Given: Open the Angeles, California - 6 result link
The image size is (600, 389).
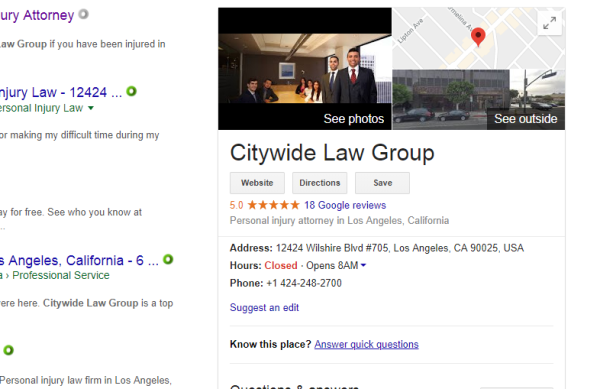Looking at the screenshot, I should coord(79,260).
